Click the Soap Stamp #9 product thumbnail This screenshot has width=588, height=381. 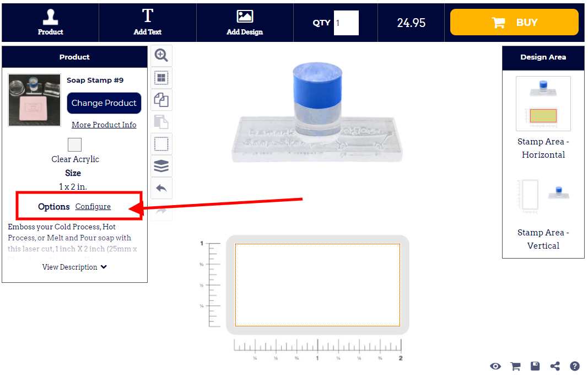click(35, 100)
